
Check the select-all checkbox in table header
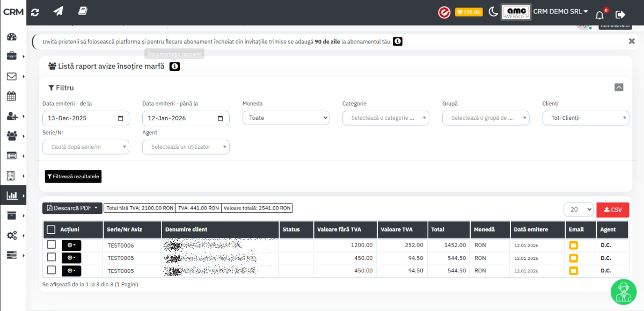pyautogui.click(x=52, y=230)
